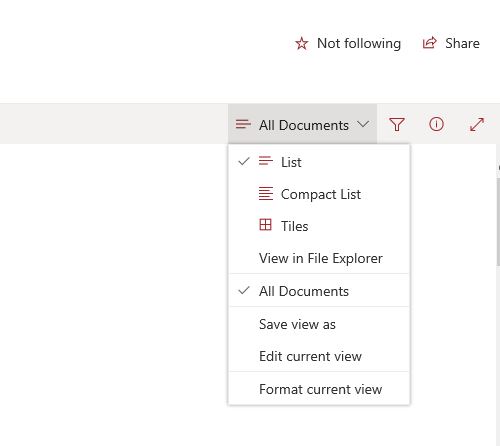Viewport: 500px width, 446px height.
Task: Follow this site via Not following label
Action: 359,43
